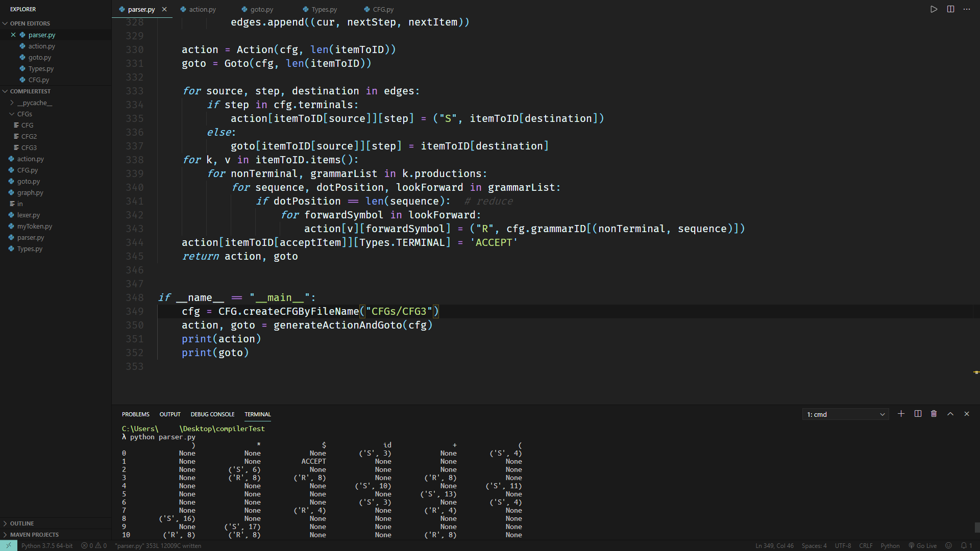Open feedback smiley in status bar
Screen dimensions: 980x551
click(948, 545)
